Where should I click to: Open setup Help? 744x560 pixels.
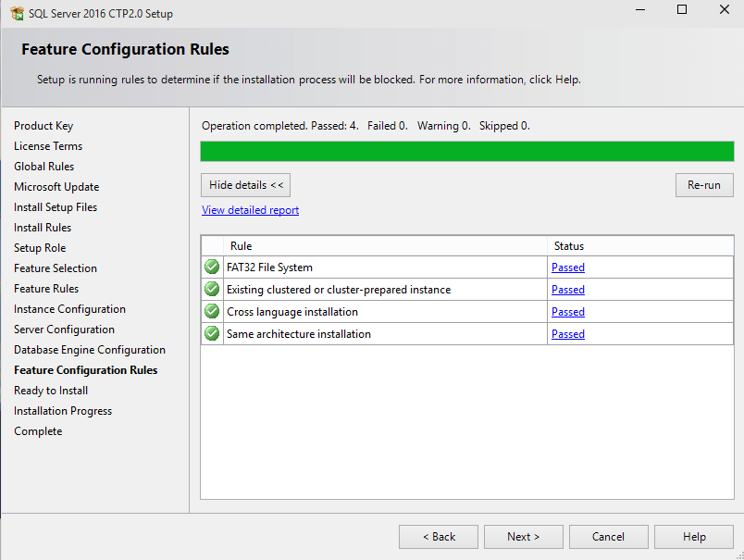694,537
